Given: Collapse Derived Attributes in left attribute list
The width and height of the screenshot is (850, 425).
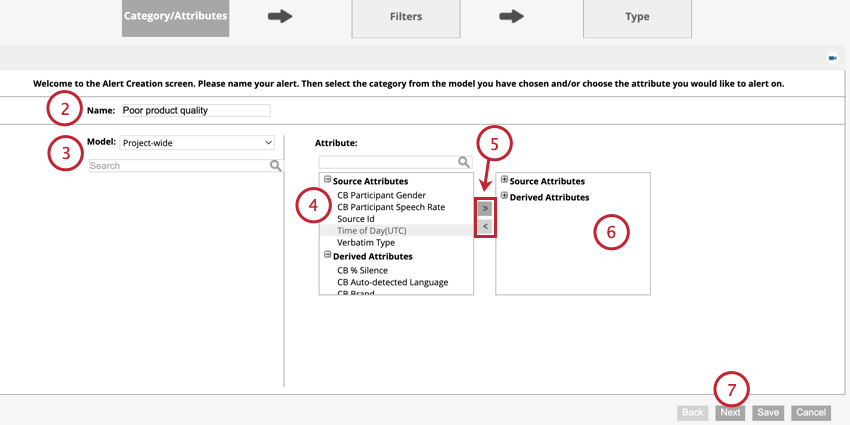Looking at the screenshot, I should tap(327, 254).
